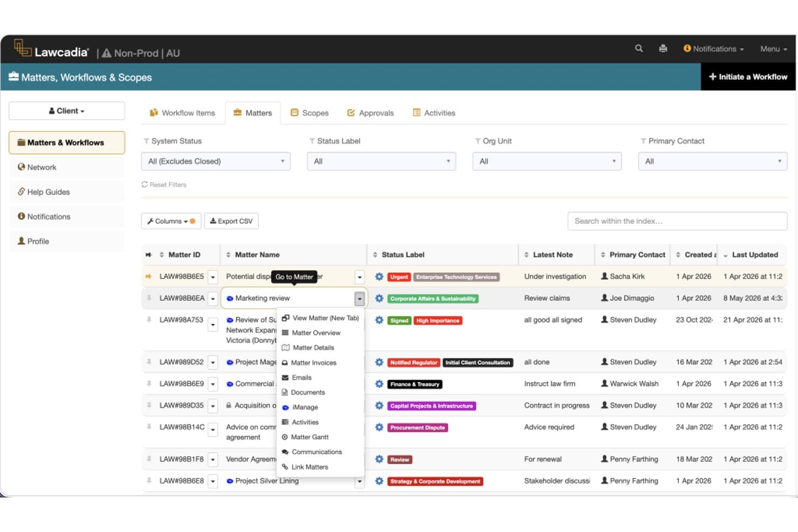Pin the LAW#98B6E9 matter row
798x532 pixels.
(x=148, y=384)
